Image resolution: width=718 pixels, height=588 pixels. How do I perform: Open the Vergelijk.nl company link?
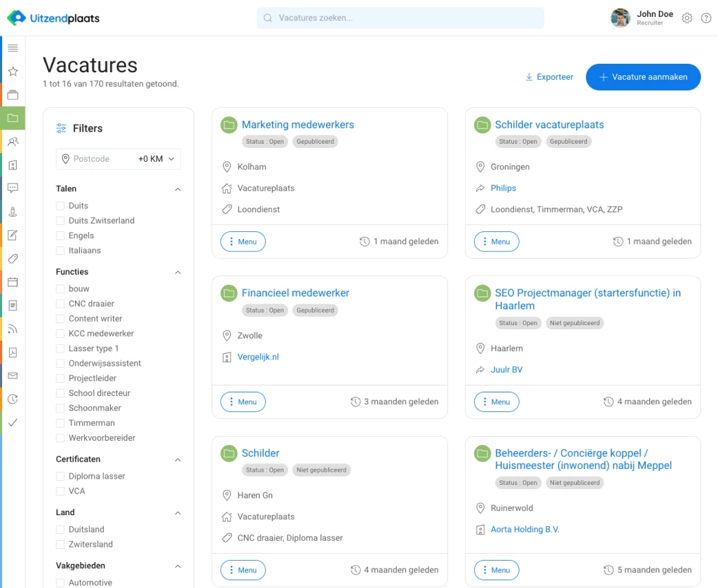(258, 357)
